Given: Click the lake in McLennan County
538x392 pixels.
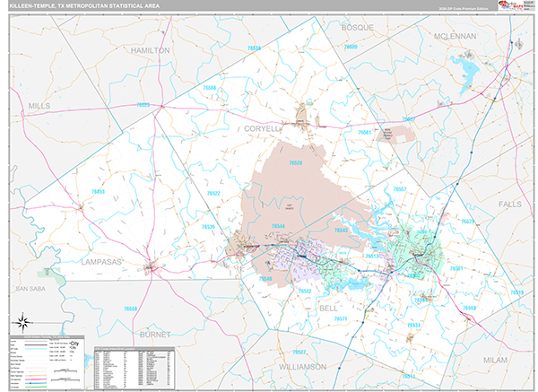Looking at the screenshot, I should click(466, 66).
